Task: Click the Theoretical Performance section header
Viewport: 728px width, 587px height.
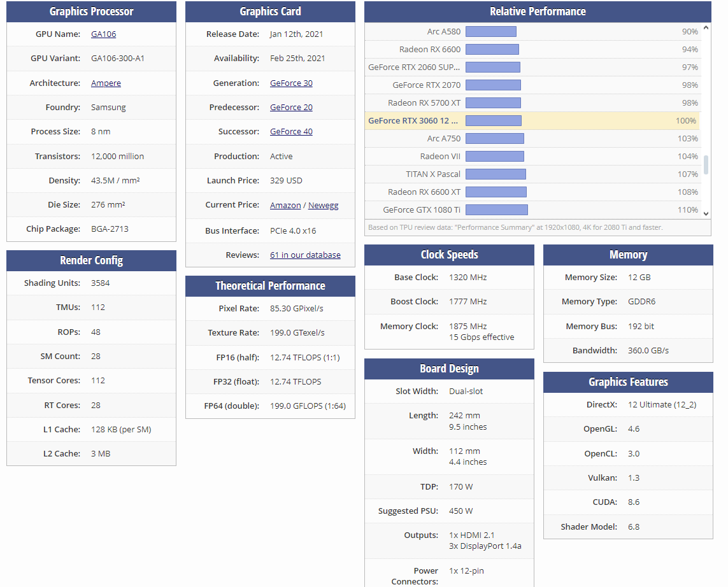Action: click(270, 286)
